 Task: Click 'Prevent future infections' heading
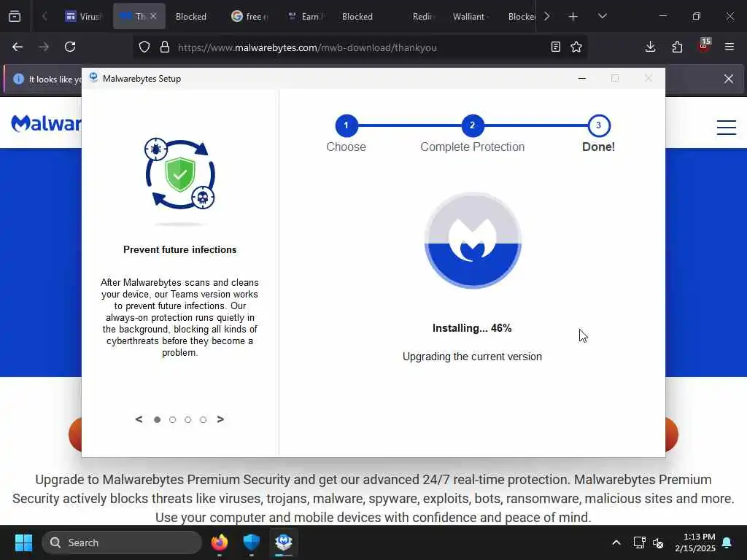(179, 249)
